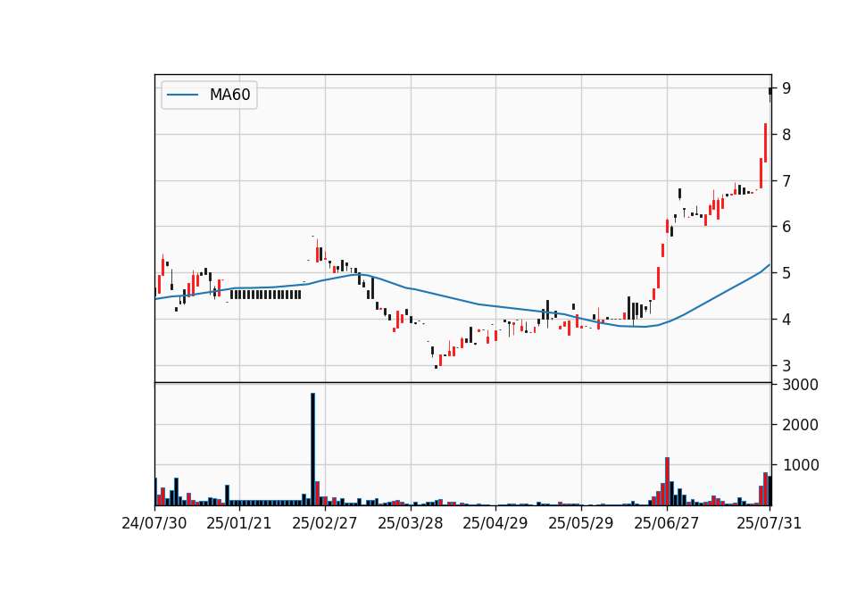
Task: Click the price axis value 9
Action: (786, 88)
